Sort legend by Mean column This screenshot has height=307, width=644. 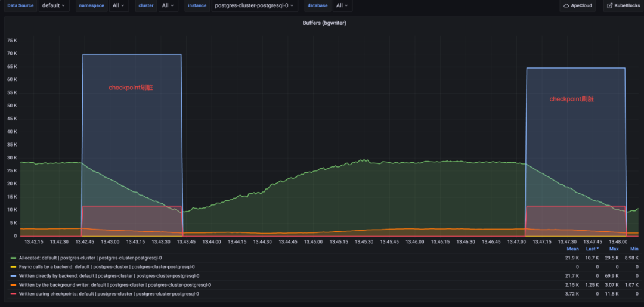pyautogui.click(x=572, y=249)
